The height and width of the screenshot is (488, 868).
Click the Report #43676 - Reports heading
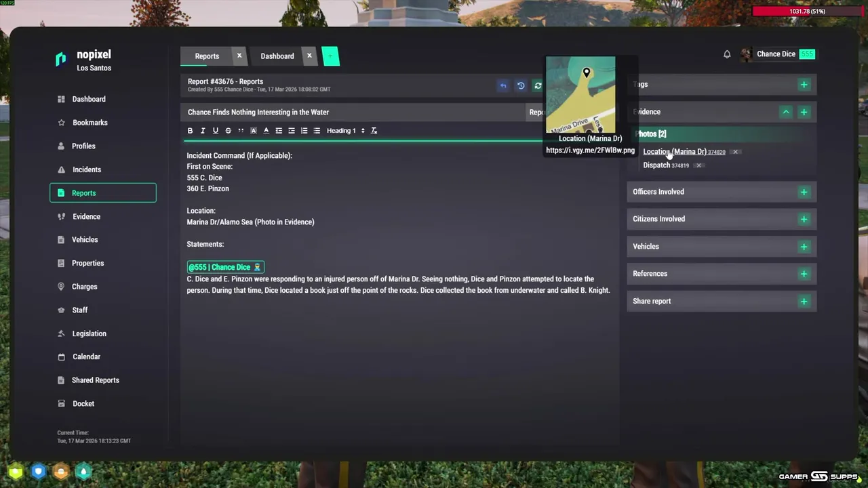[x=225, y=81]
